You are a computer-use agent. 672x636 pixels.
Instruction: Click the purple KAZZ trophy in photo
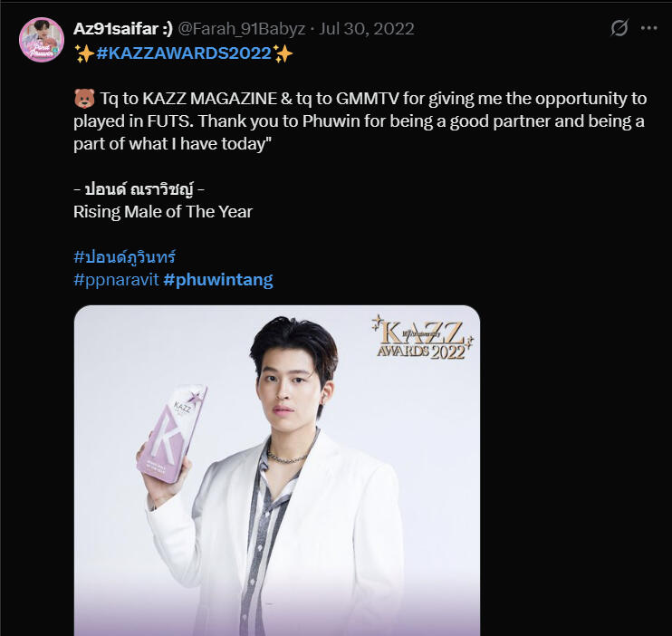point(172,430)
